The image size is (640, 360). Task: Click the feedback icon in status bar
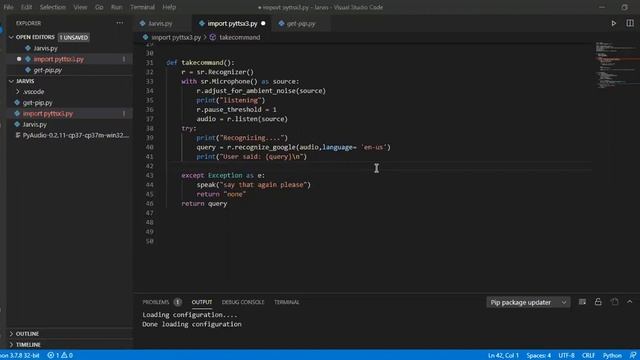(633, 356)
